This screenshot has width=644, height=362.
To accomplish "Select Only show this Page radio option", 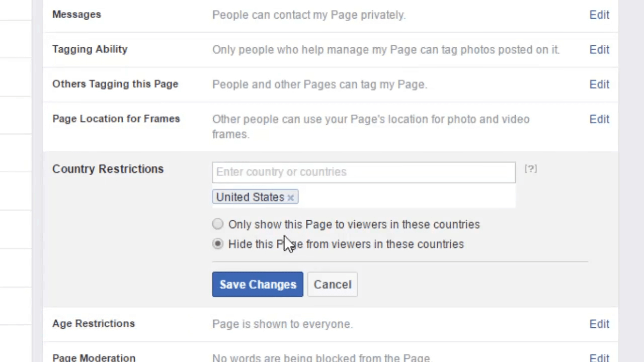I will pyautogui.click(x=217, y=224).
